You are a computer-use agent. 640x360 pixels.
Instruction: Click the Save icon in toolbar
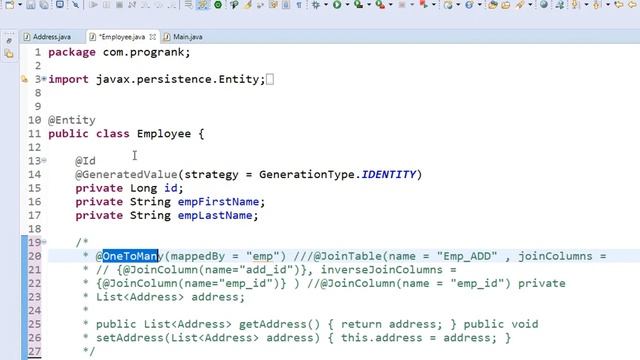31,4
